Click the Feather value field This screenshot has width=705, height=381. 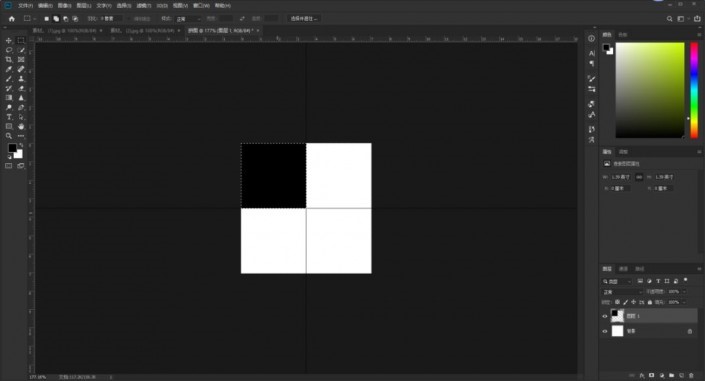click(111, 19)
